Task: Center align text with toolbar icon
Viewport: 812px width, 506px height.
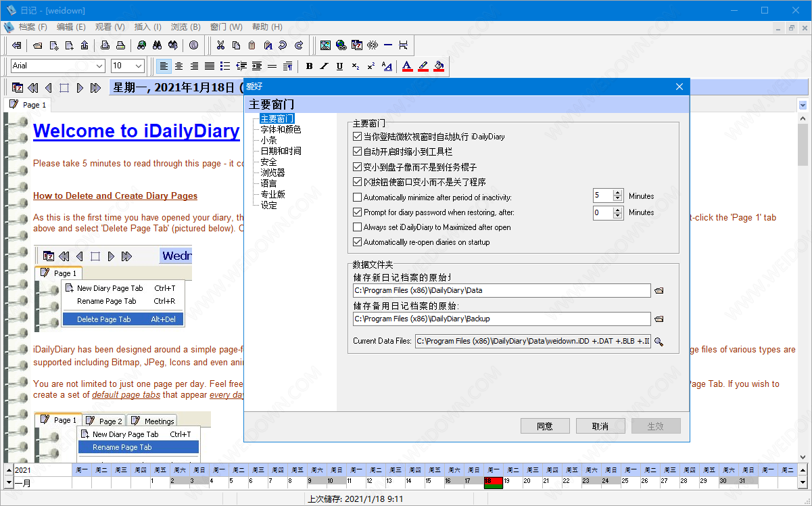Action: click(x=178, y=66)
